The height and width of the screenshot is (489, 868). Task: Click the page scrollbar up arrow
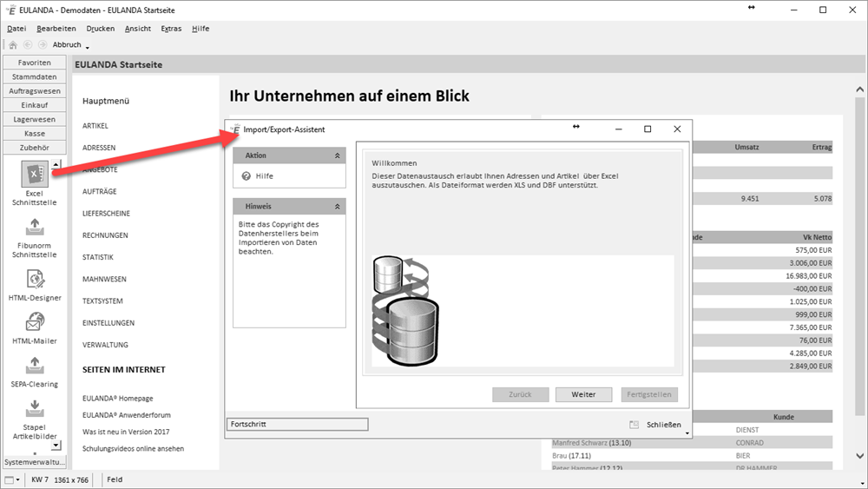coord(859,89)
